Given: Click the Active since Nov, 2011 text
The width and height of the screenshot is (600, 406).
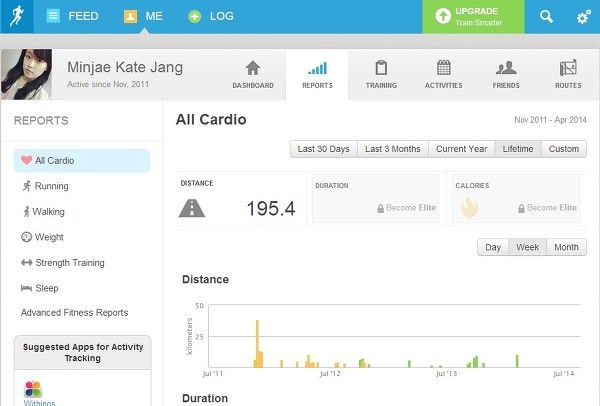Looking at the screenshot, I should pos(108,84).
